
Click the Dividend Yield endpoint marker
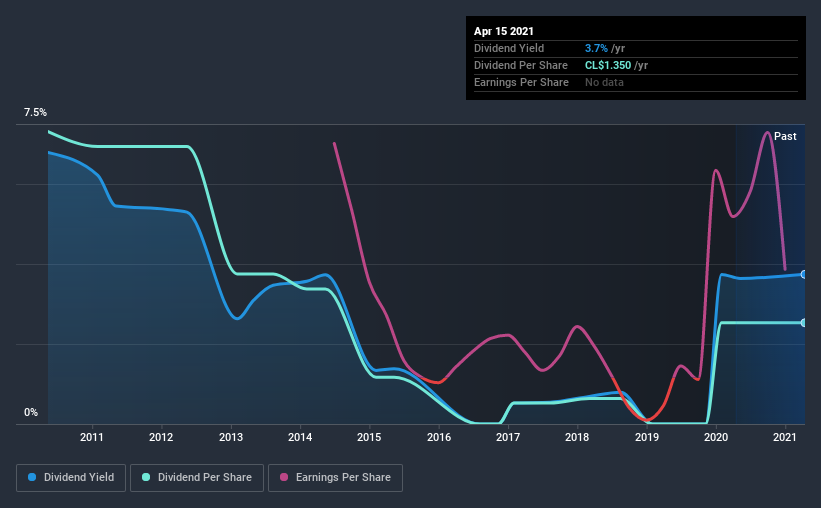(803, 274)
